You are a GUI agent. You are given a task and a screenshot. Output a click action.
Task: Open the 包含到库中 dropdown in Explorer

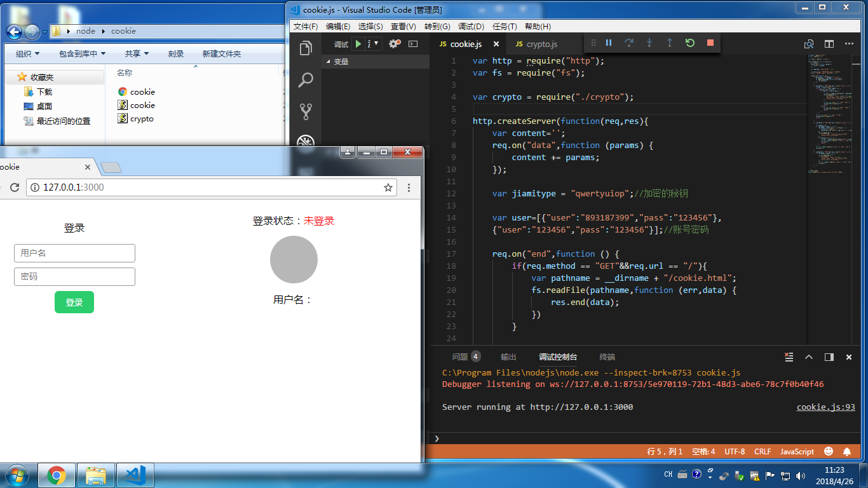point(83,54)
